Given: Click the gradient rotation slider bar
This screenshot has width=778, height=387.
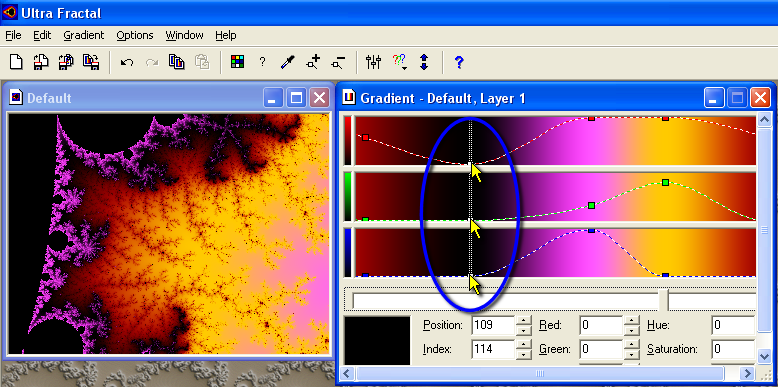Looking at the screenshot, I should point(554,301).
